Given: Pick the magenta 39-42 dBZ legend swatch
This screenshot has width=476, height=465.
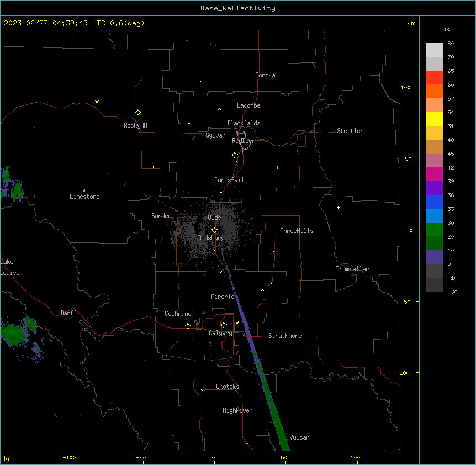Looking at the screenshot, I should point(434,174).
